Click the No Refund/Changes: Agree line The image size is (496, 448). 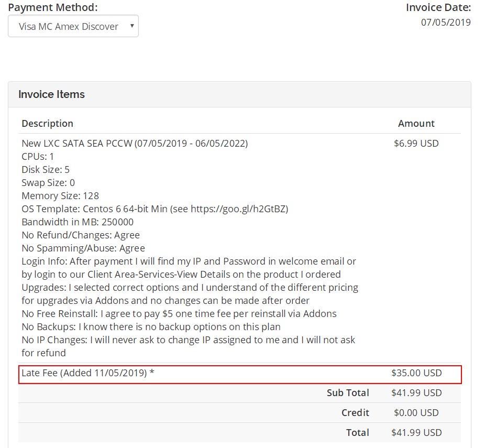(x=81, y=235)
